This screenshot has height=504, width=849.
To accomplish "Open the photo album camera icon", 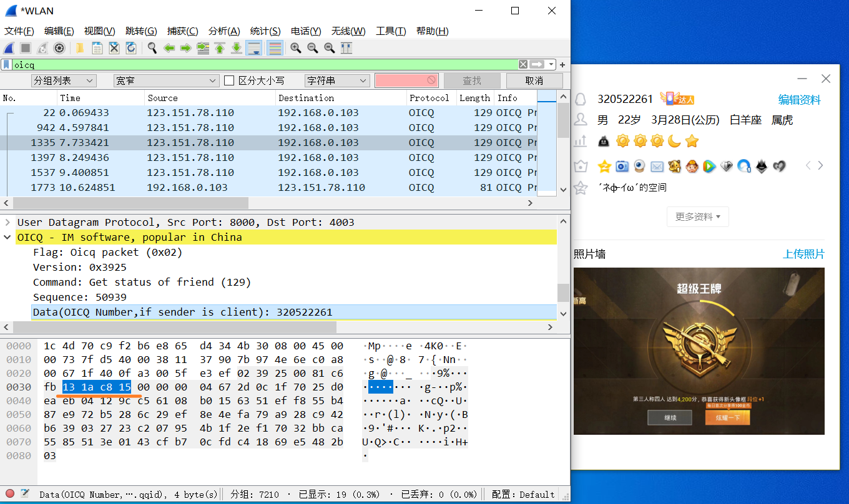I will pos(622,166).
